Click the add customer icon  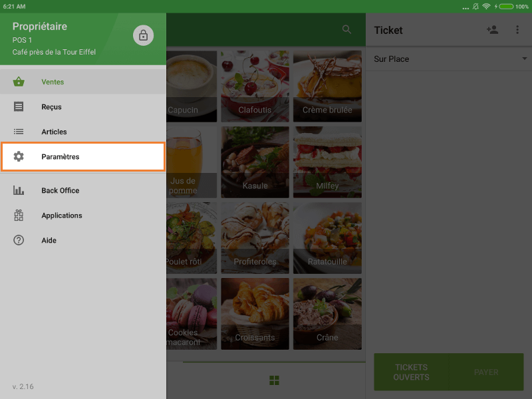point(492,30)
